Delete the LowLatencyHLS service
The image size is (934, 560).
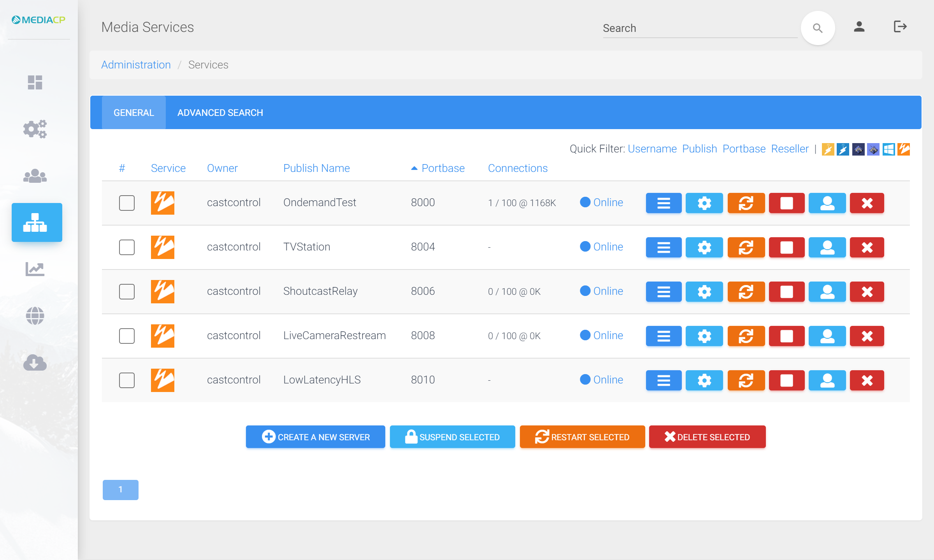(867, 380)
